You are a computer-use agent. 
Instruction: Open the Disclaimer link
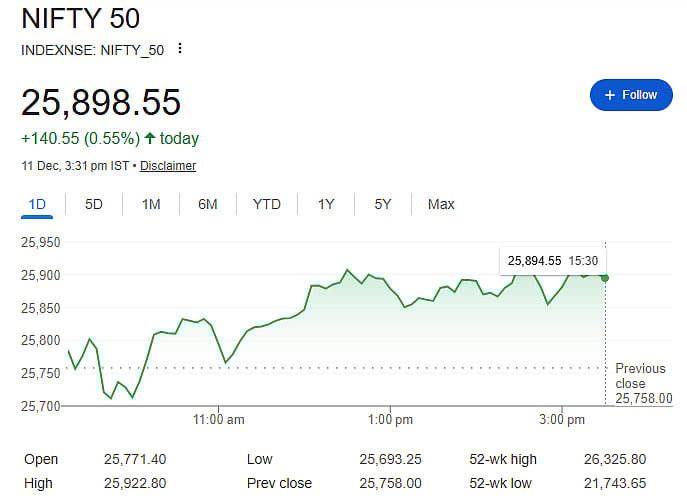coord(168,165)
